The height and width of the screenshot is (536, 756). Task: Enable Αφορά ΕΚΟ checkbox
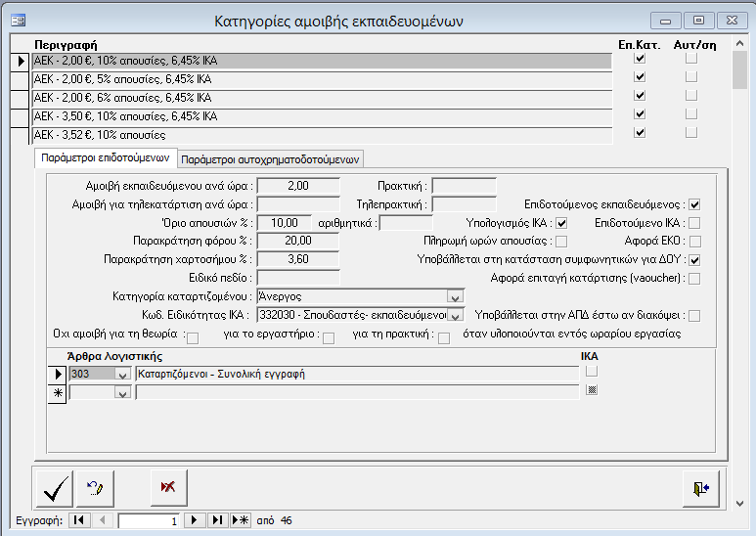point(694,242)
